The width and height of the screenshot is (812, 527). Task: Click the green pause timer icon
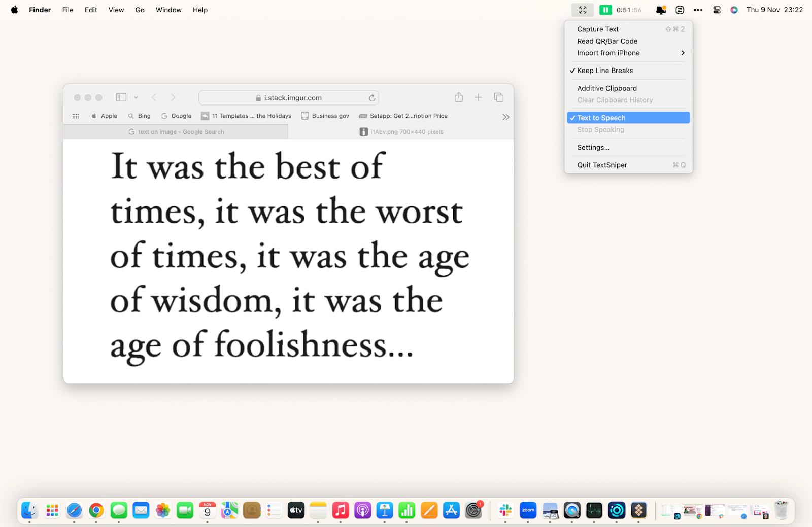(x=605, y=10)
